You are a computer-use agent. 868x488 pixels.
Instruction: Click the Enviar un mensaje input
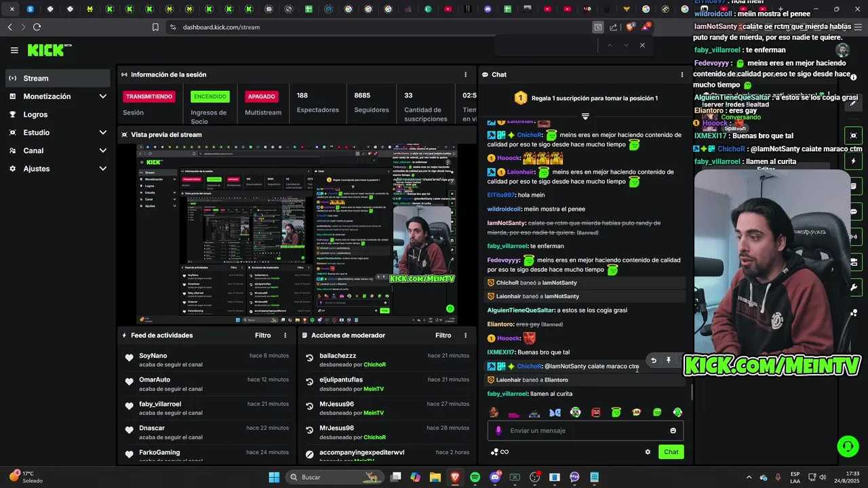(585, 430)
